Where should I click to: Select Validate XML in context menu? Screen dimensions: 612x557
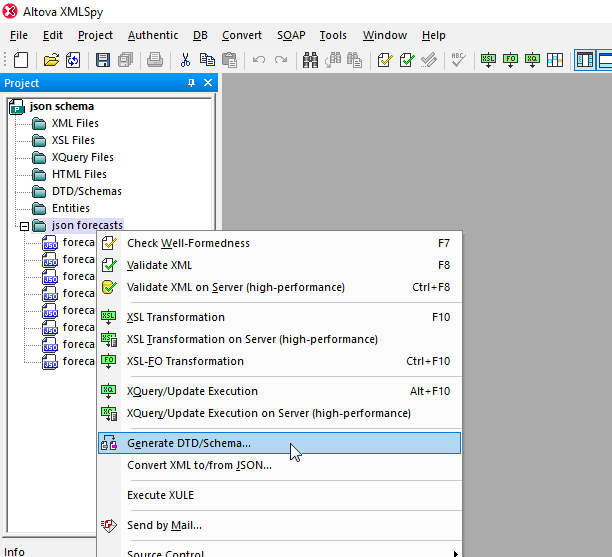coord(159,265)
